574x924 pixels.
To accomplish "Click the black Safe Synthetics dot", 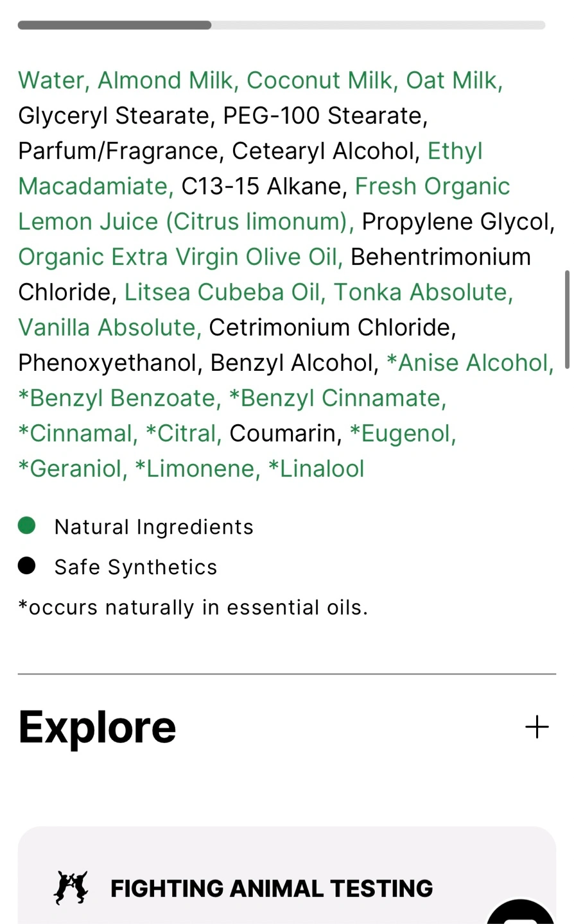I will coord(27,566).
